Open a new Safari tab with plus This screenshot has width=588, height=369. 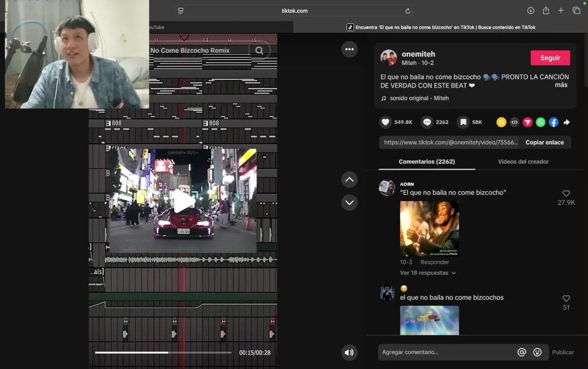[x=561, y=11]
